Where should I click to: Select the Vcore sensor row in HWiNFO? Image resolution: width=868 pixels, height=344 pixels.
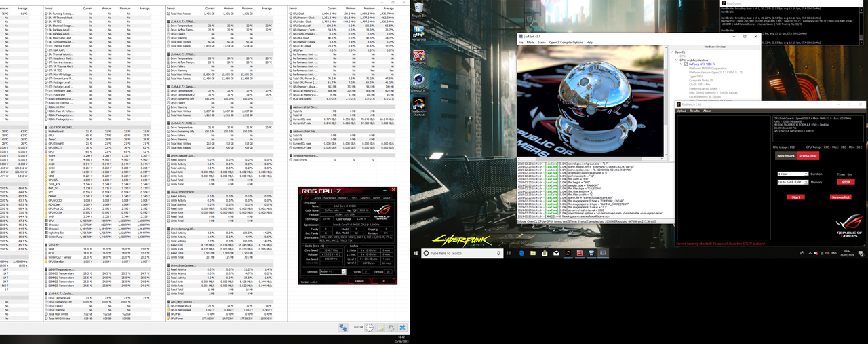point(97,155)
